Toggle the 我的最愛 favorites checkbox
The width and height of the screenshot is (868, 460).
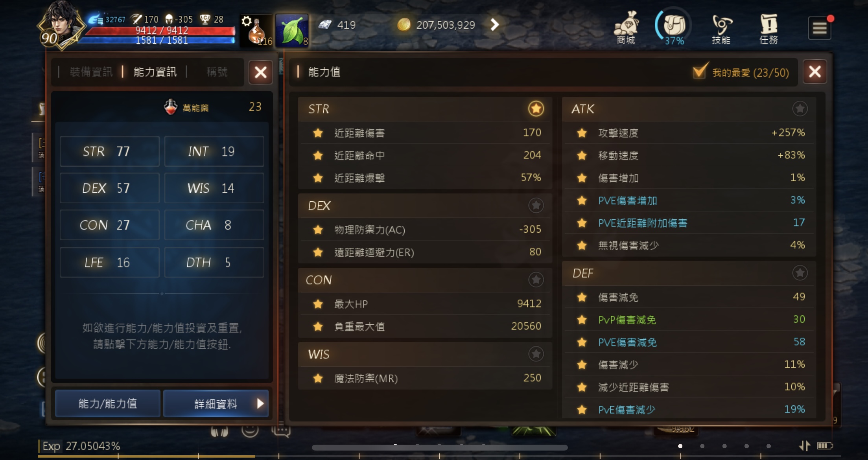pos(700,72)
